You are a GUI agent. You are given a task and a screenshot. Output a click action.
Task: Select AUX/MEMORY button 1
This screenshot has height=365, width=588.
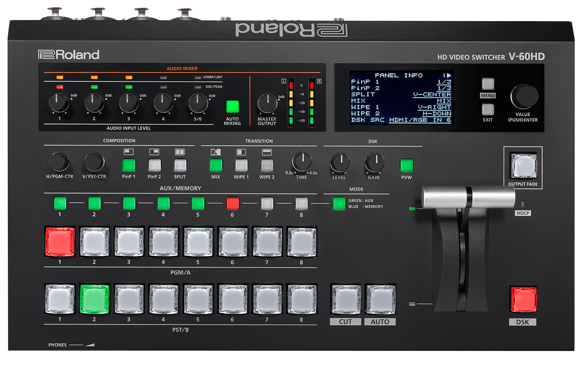60,203
